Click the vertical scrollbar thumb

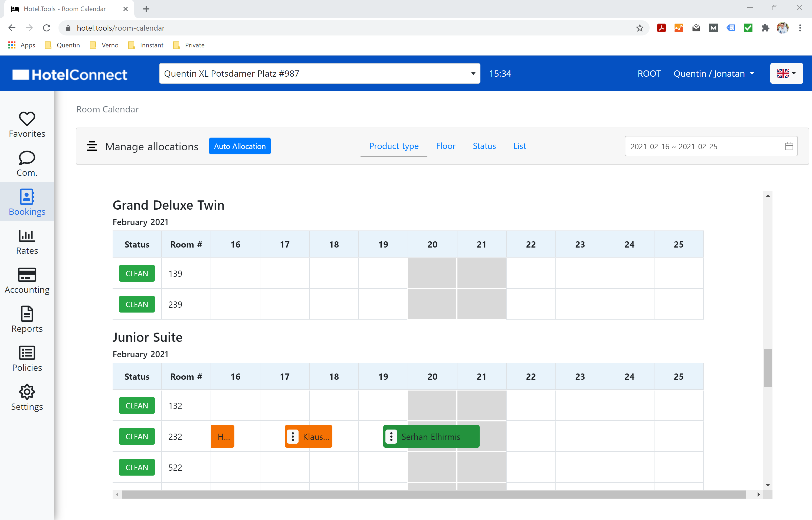point(768,368)
